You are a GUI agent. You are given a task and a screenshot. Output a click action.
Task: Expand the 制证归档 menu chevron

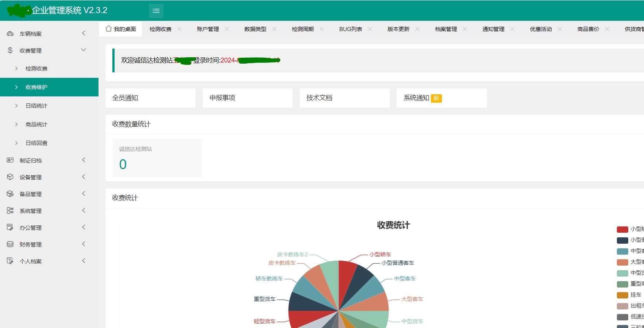pyautogui.click(x=84, y=160)
